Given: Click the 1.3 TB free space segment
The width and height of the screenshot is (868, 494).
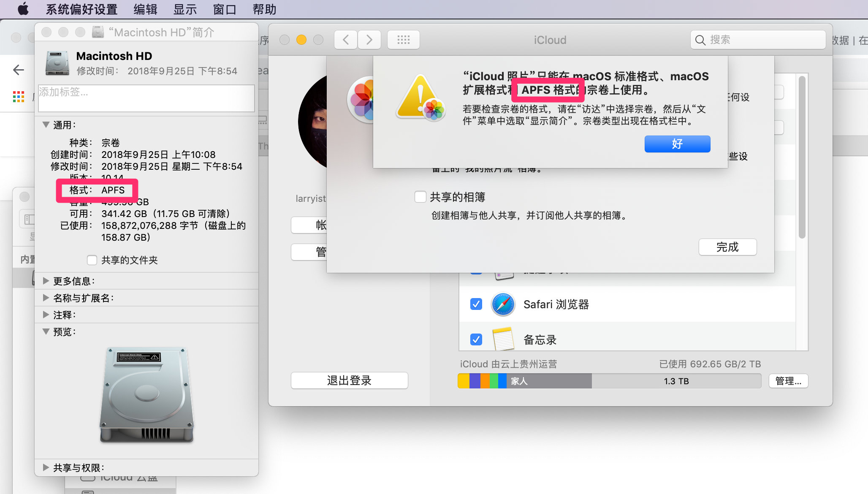Looking at the screenshot, I should click(x=676, y=381).
